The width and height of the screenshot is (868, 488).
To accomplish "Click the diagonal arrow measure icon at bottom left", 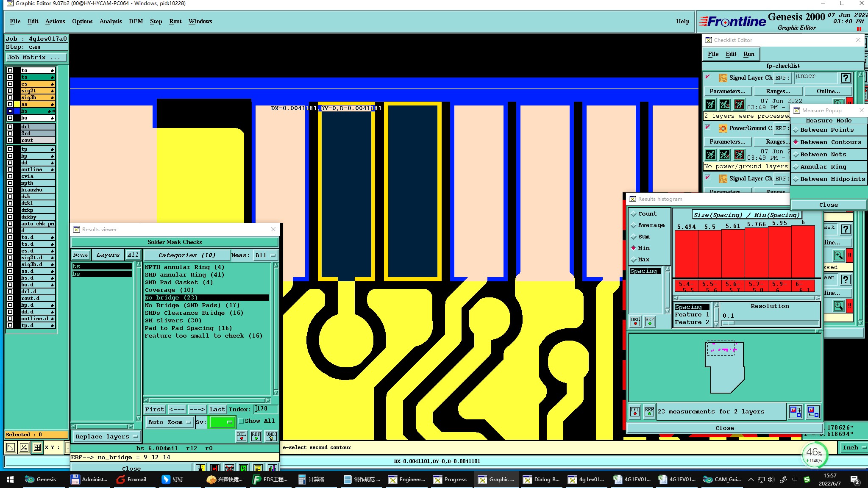I will coord(11,447).
